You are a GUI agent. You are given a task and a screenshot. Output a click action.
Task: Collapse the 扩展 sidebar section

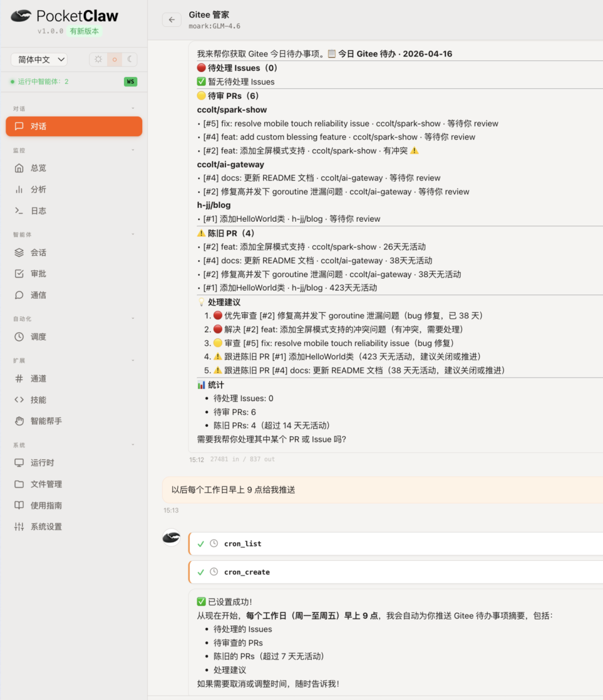(133, 361)
